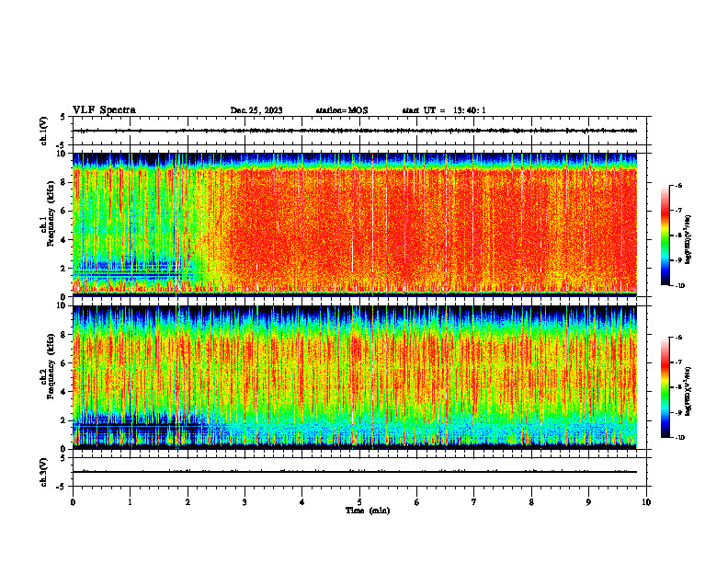Click the ch.2 spectrogram panel

[355, 377]
